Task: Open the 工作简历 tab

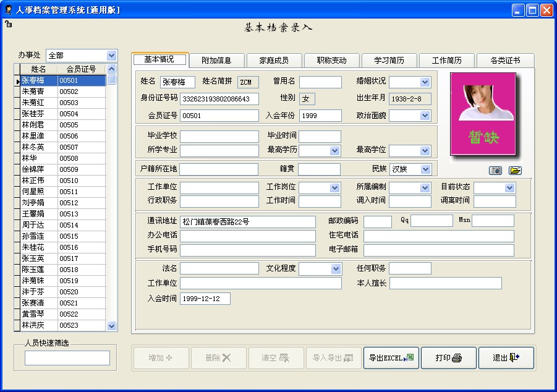Action: click(446, 61)
